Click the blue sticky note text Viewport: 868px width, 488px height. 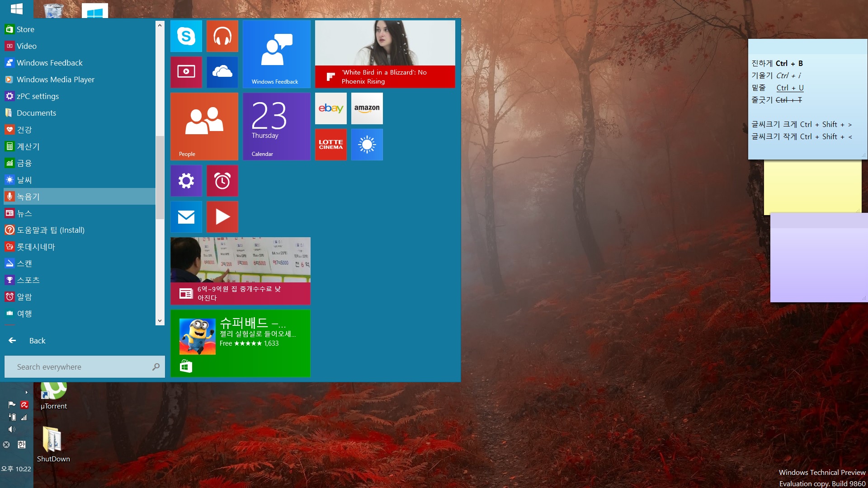click(802, 100)
